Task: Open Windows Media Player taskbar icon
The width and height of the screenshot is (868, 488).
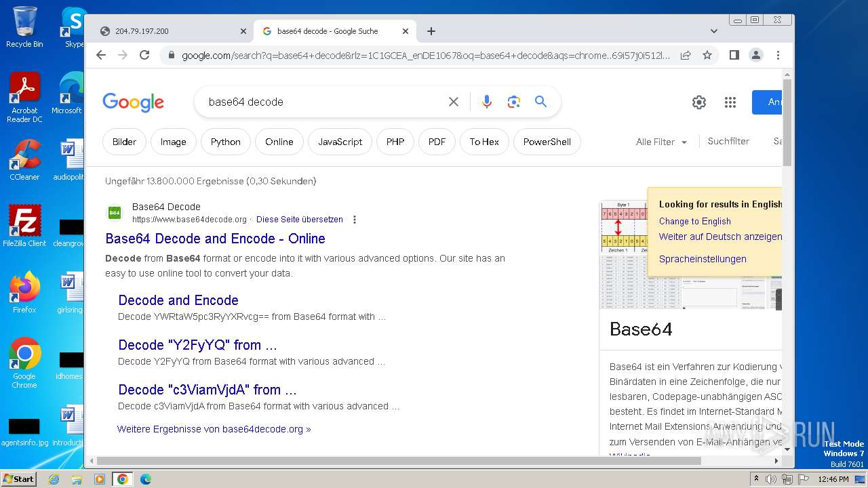Action: pyautogui.click(x=100, y=479)
